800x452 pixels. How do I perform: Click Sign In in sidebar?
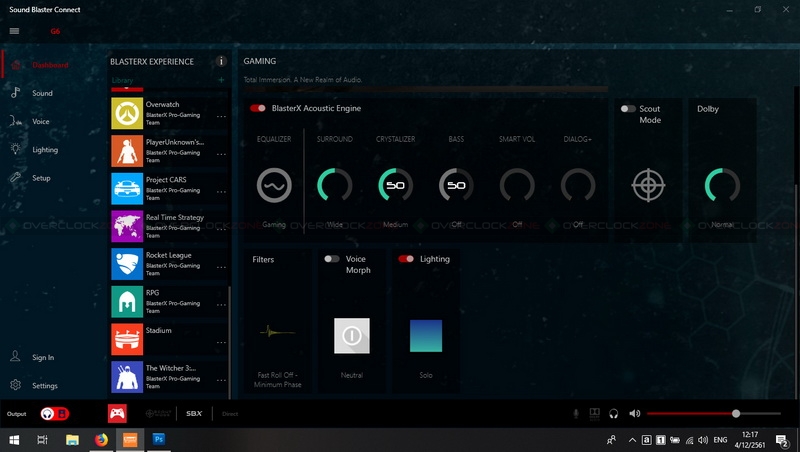pyautogui.click(x=43, y=358)
